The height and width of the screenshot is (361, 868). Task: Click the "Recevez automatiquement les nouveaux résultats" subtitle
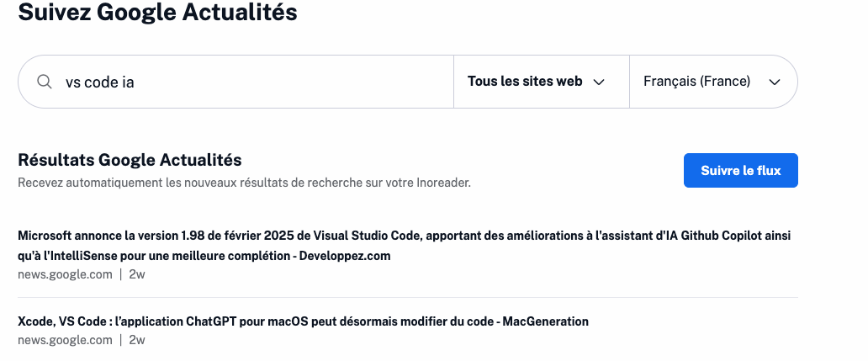pos(244,182)
